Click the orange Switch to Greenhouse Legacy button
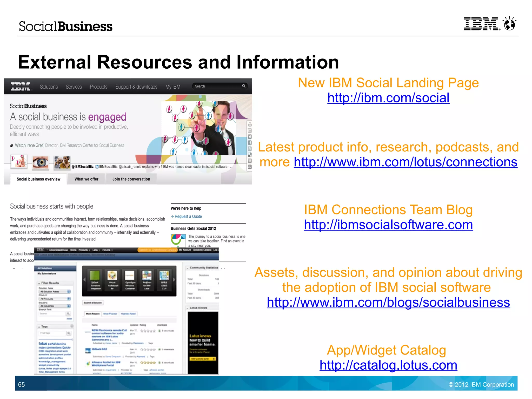 point(157,250)
